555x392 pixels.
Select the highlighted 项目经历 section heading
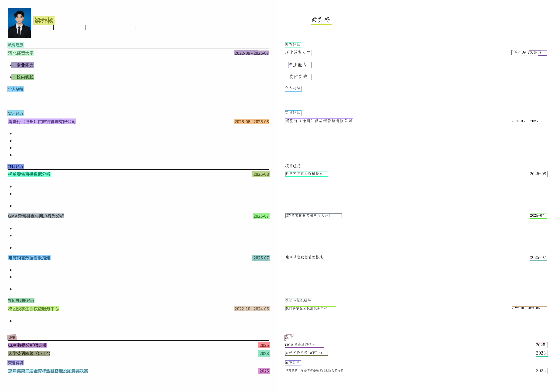(15, 166)
